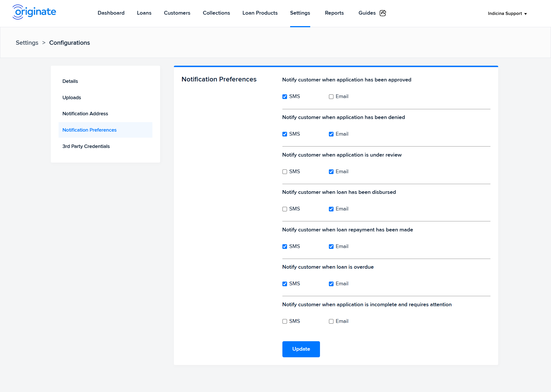Viewport: 551px width, 392px height.
Task: Click 'Notify customer when application has been approved'
Action: tap(347, 80)
